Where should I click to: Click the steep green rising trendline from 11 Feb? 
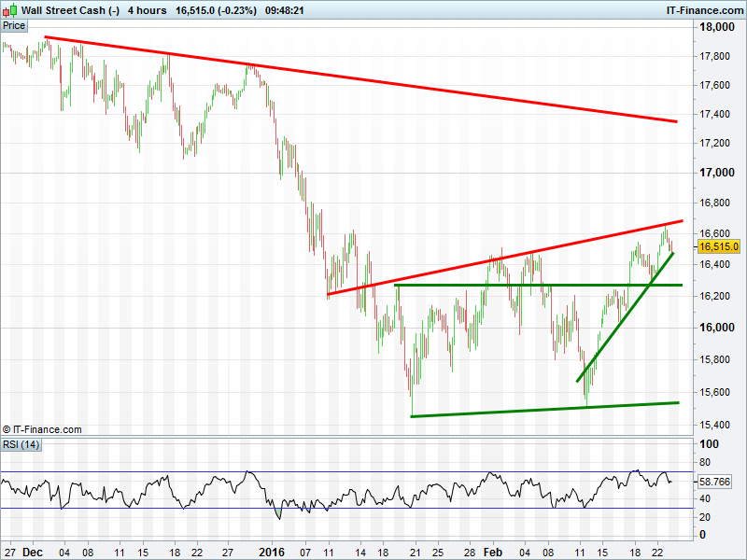click(625, 317)
